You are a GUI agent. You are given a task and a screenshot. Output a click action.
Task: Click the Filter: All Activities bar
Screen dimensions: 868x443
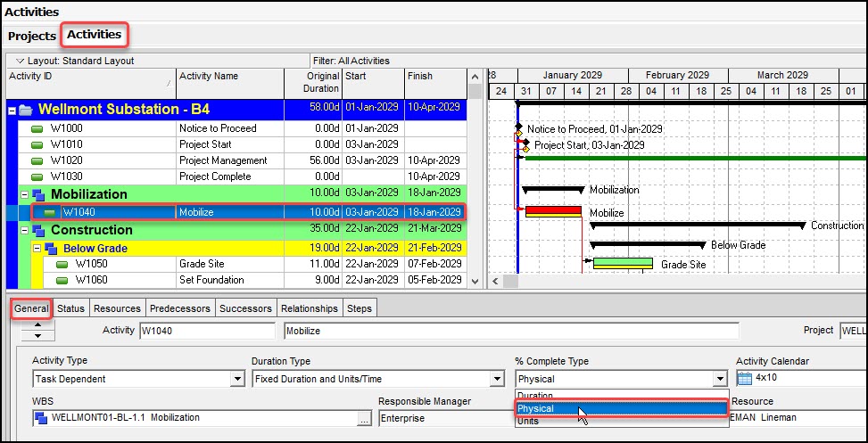coord(352,61)
